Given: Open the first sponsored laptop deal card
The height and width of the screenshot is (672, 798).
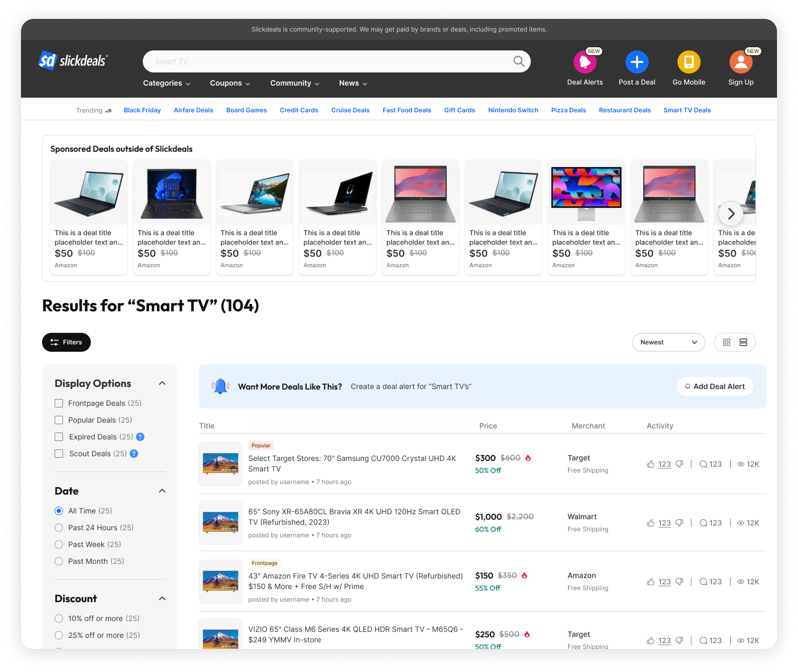Looking at the screenshot, I should [88, 217].
